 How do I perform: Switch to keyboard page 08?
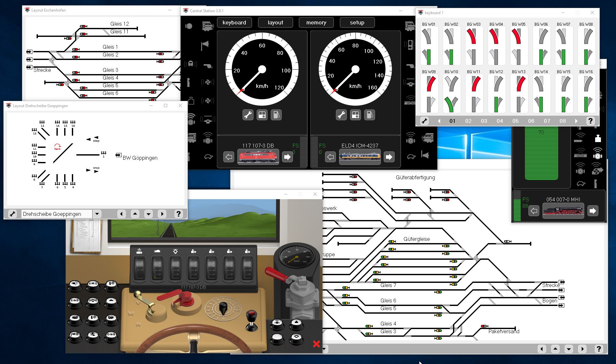[563, 121]
